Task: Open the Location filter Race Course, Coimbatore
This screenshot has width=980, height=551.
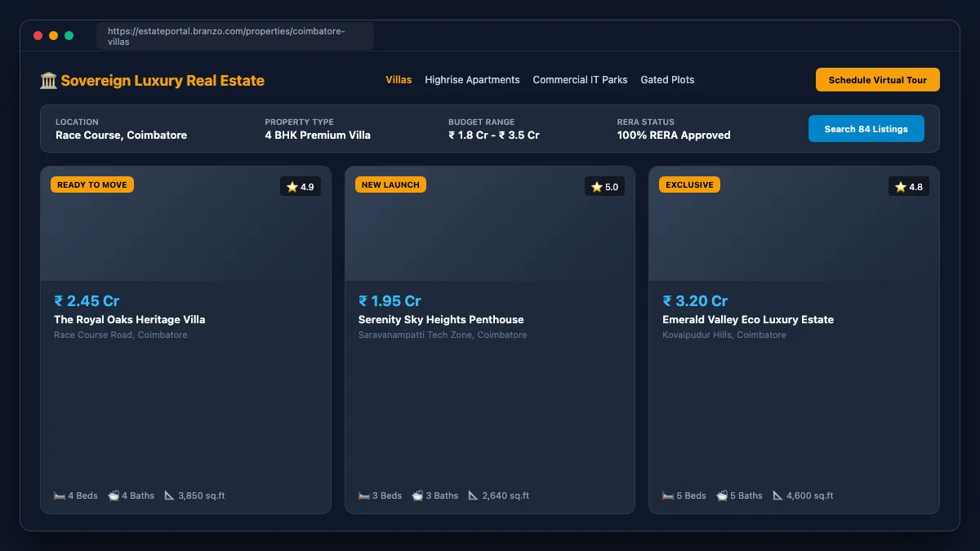Action: click(x=121, y=129)
